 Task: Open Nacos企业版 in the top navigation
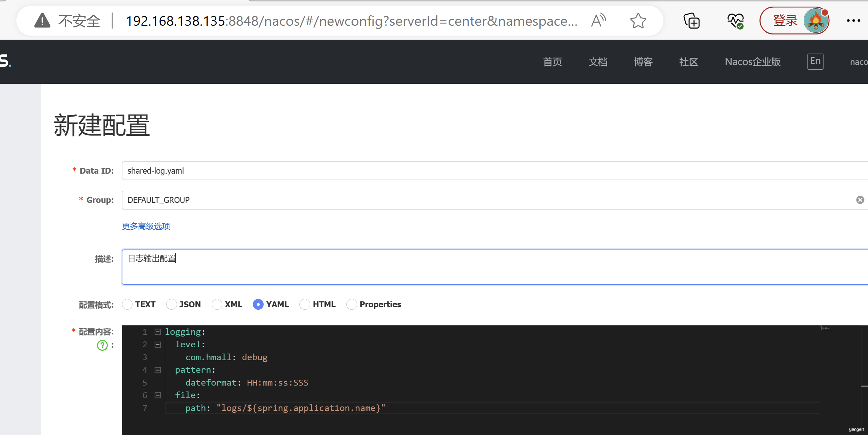[753, 62]
